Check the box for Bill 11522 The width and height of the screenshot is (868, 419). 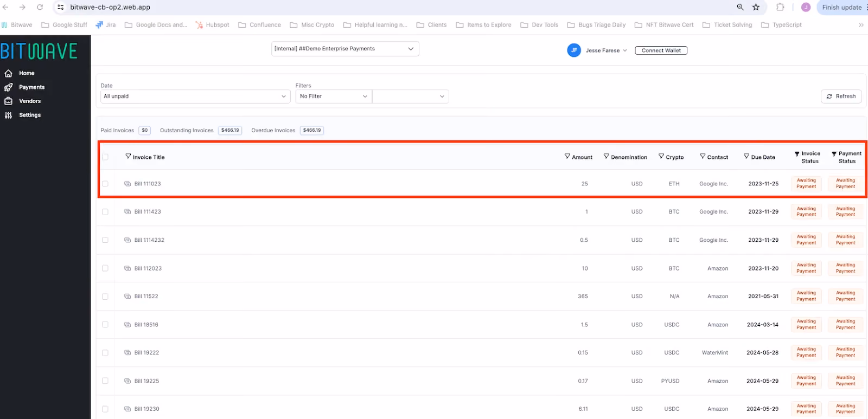105,296
